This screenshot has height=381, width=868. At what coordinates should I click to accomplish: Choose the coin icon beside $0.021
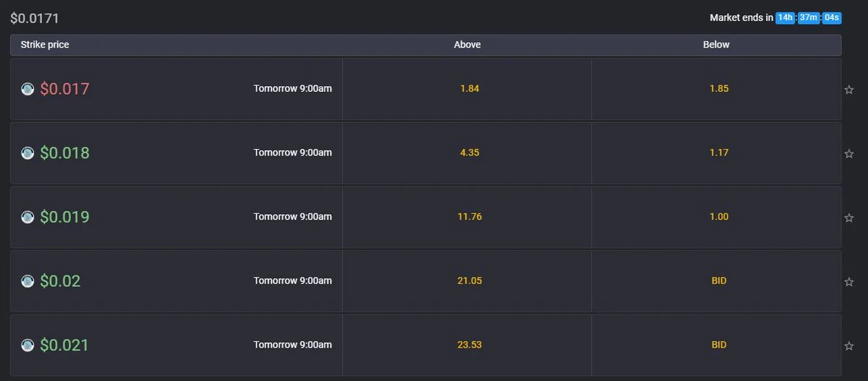coord(27,345)
